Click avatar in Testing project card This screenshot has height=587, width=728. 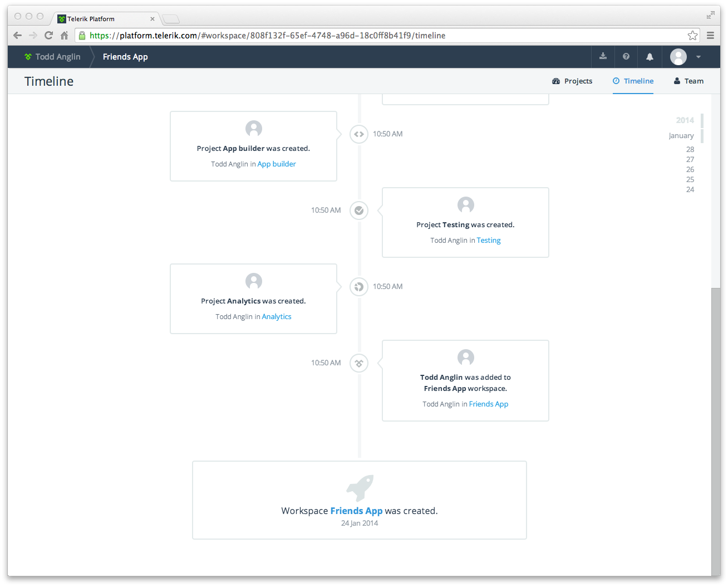pyautogui.click(x=466, y=205)
